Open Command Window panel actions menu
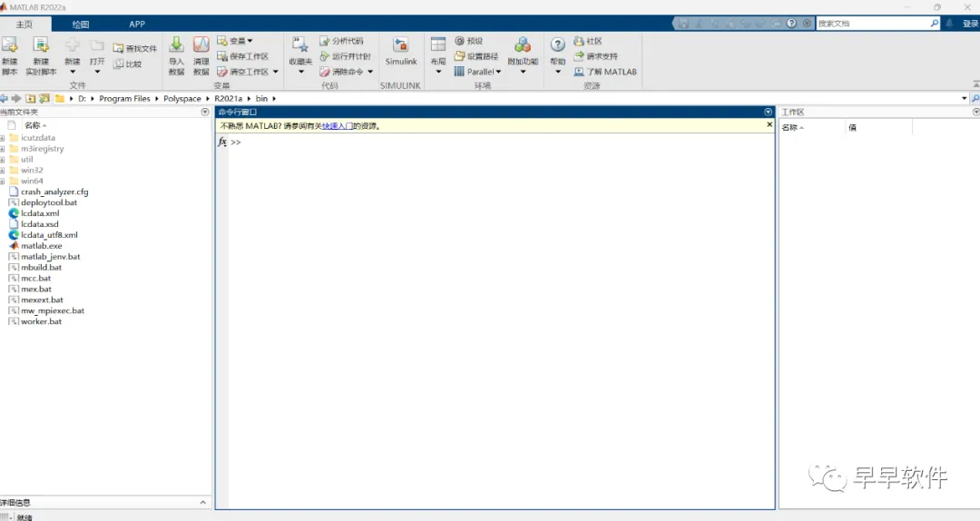This screenshot has height=521, width=980. 769,112
